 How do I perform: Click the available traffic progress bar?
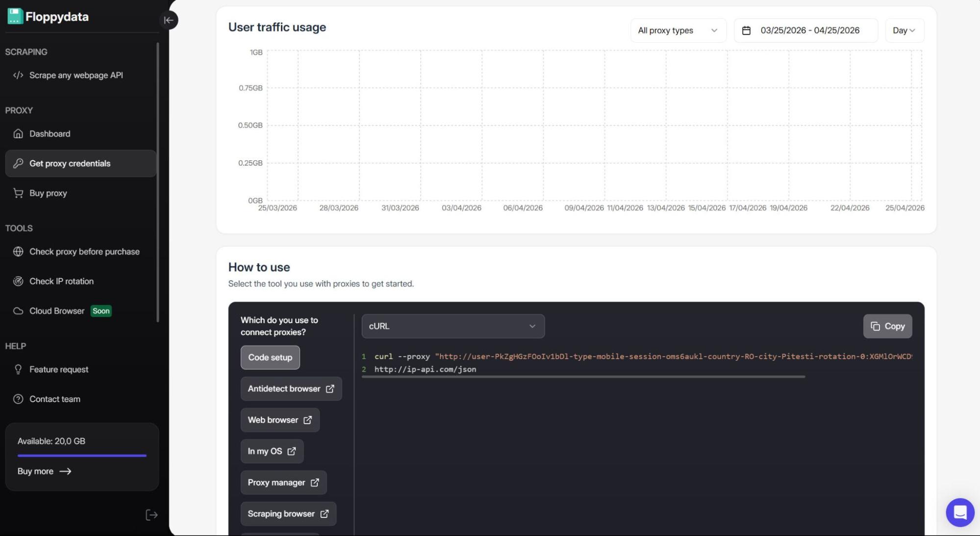pos(82,456)
